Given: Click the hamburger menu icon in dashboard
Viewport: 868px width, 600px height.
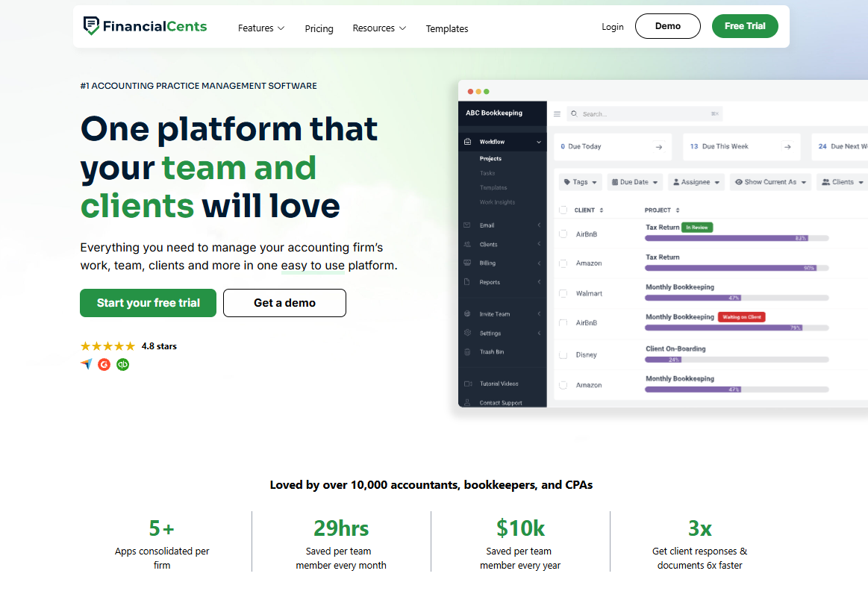Looking at the screenshot, I should pyautogui.click(x=557, y=114).
